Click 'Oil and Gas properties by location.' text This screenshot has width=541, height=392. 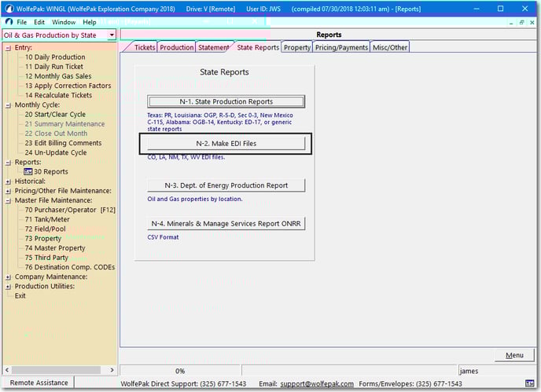click(194, 200)
